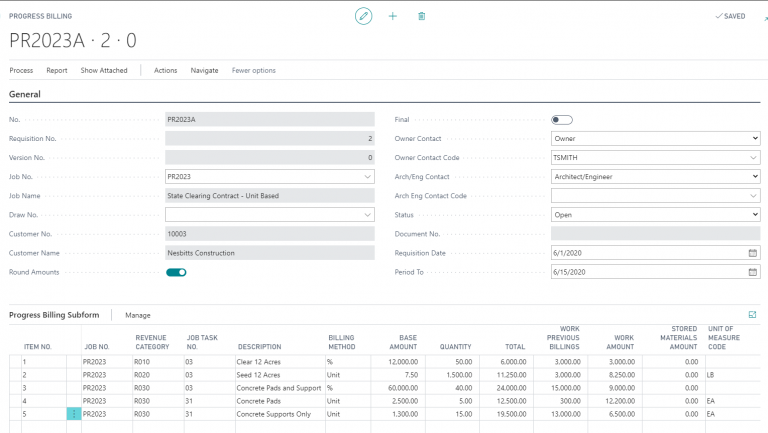Image resolution: width=768 pixels, height=433 pixels.
Task: Open the Process menu
Action: pyautogui.click(x=21, y=71)
